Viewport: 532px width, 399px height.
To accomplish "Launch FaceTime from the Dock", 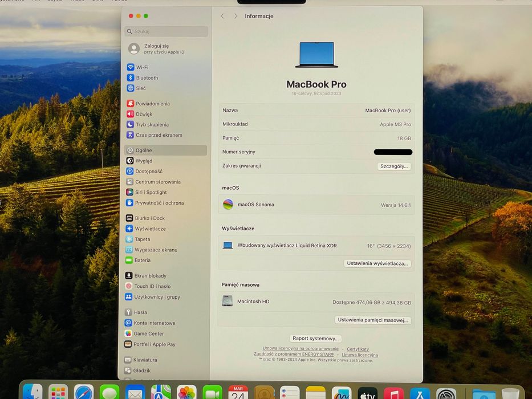I will [212, 393].
